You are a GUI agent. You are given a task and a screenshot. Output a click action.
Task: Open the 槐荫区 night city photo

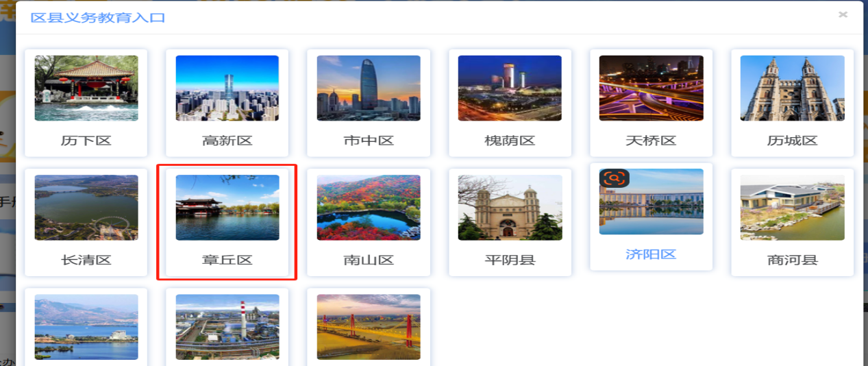click(510, 88)
